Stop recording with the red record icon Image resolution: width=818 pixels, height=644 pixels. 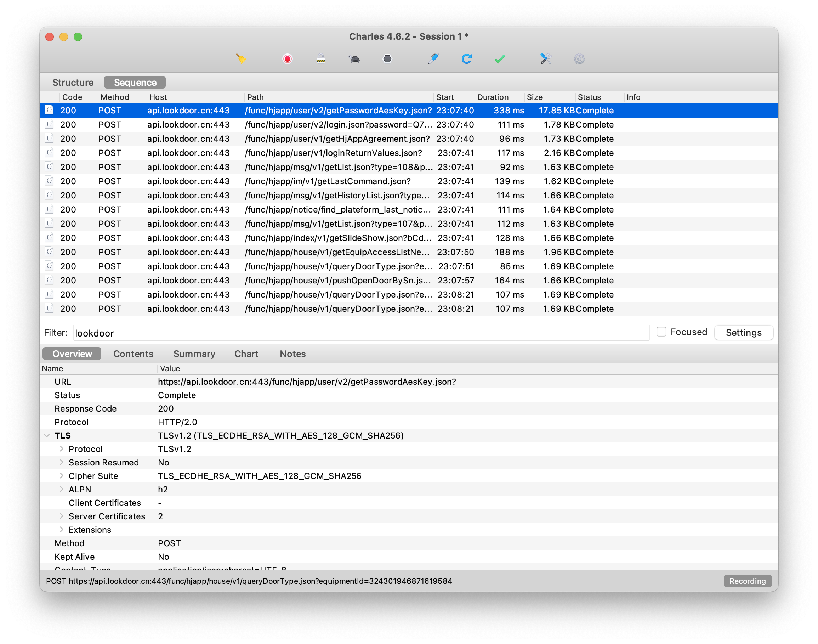[288, 59]
